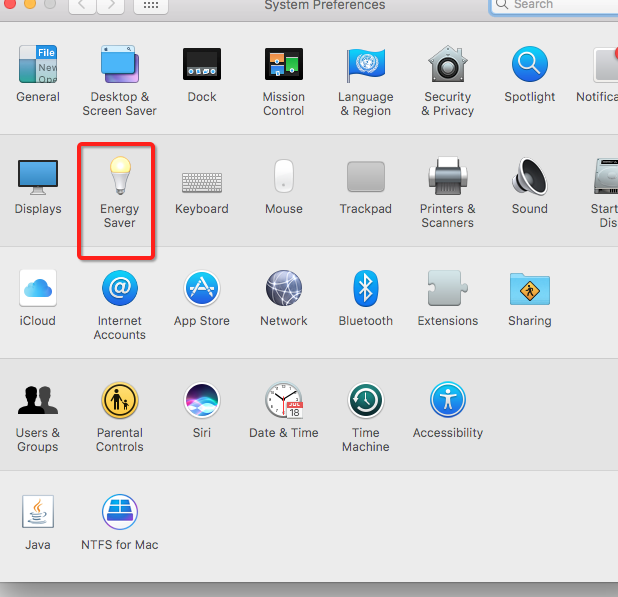Open Java control panel

tap(38, 523)
